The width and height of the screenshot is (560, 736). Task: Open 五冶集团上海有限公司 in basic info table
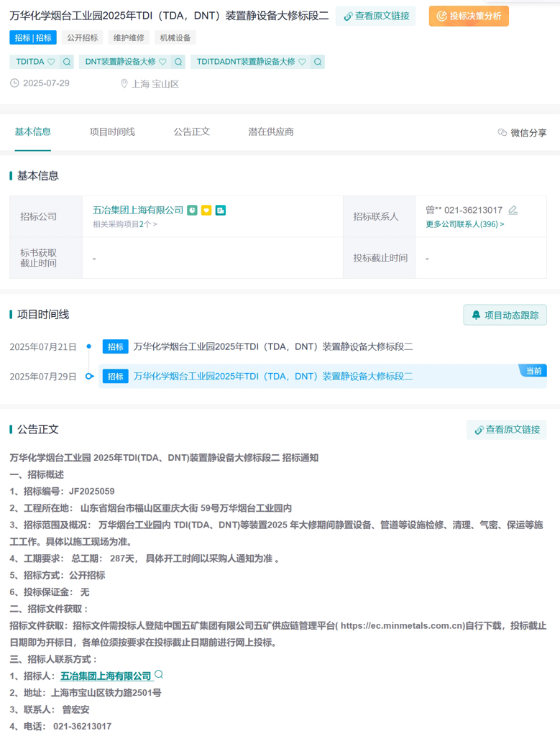[x=138, y=211]
